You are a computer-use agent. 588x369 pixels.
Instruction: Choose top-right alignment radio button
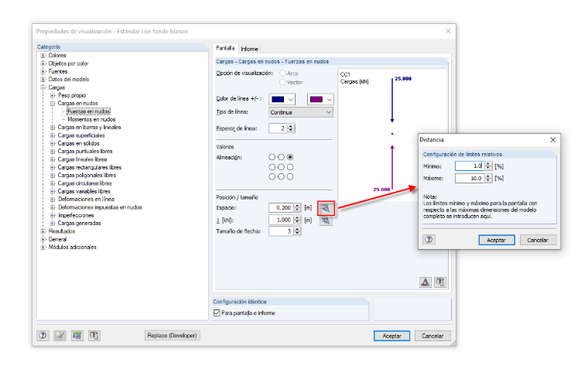290,157
